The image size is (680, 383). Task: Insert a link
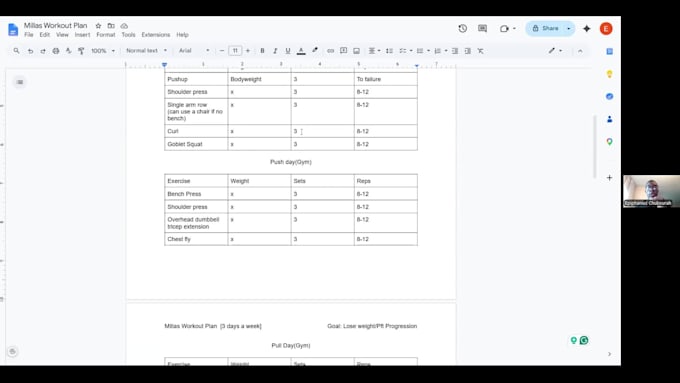(330, 51)
